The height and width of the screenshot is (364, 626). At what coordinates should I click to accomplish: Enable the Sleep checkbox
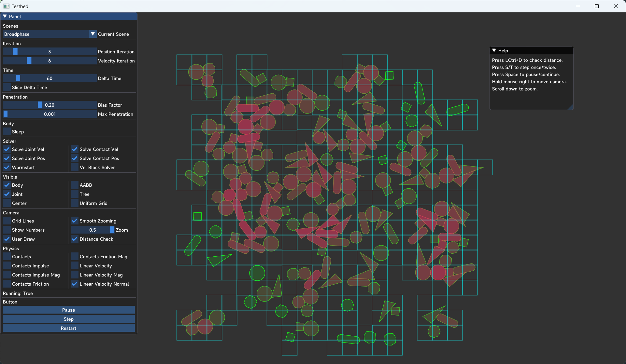tap(7, 132)
